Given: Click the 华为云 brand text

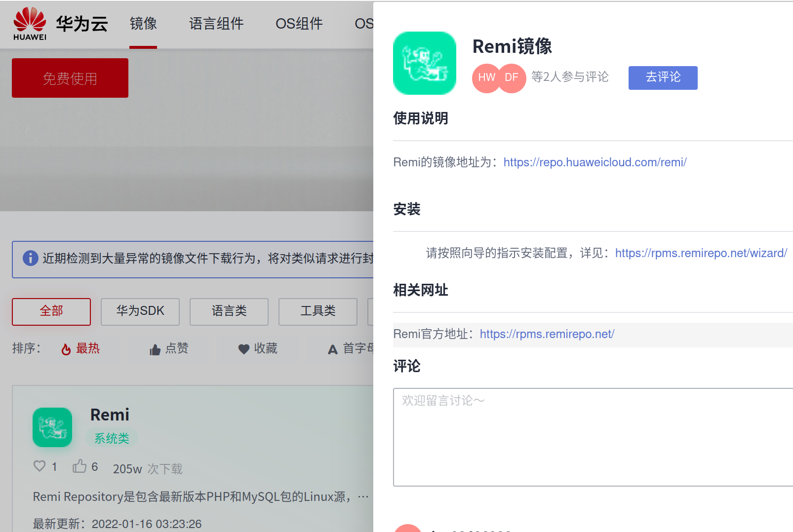Looking at the screenshot, I should tap(82, 24).
